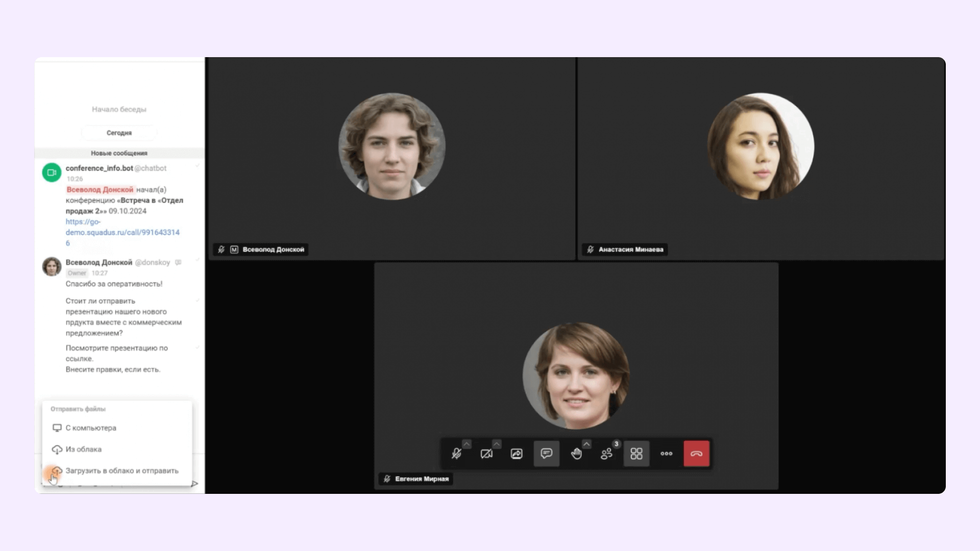Expand camera options chevron
The image size is (980, 551).
tap(497, 444)
